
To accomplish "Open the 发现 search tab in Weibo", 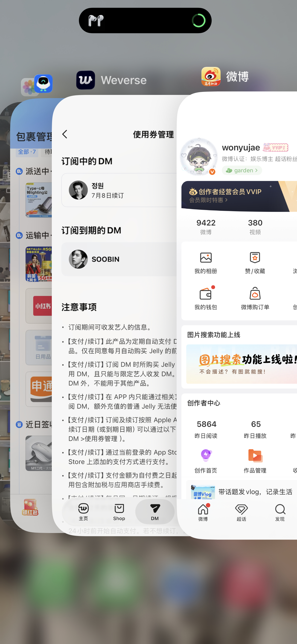I will click(280, 512).
